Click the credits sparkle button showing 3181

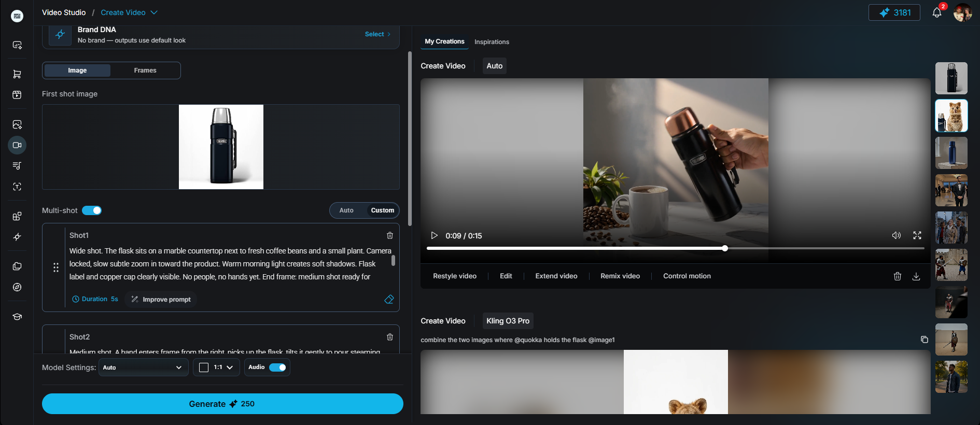point(894,12)
